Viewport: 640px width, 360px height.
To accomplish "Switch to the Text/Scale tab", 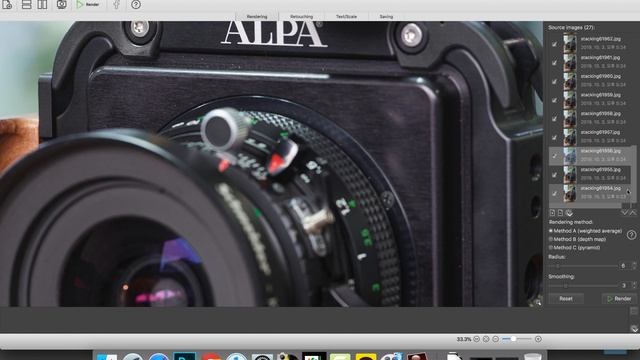I will [347, 16].
